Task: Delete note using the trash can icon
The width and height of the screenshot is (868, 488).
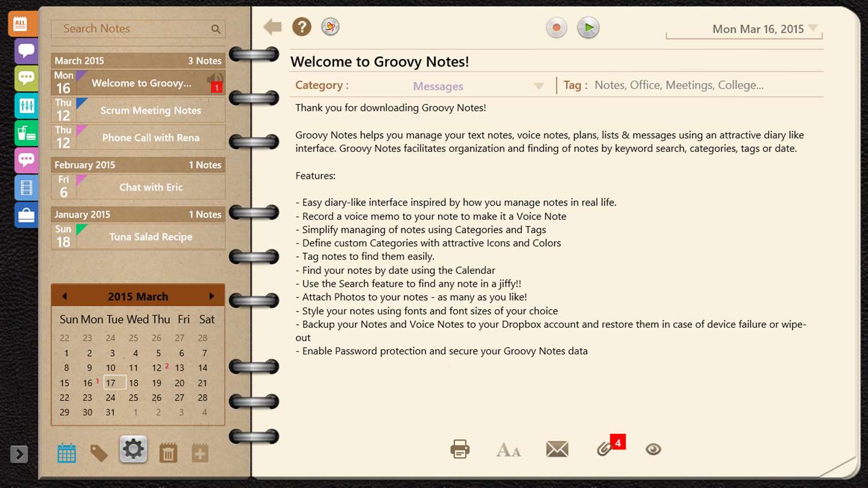Action: pos(168,453)
